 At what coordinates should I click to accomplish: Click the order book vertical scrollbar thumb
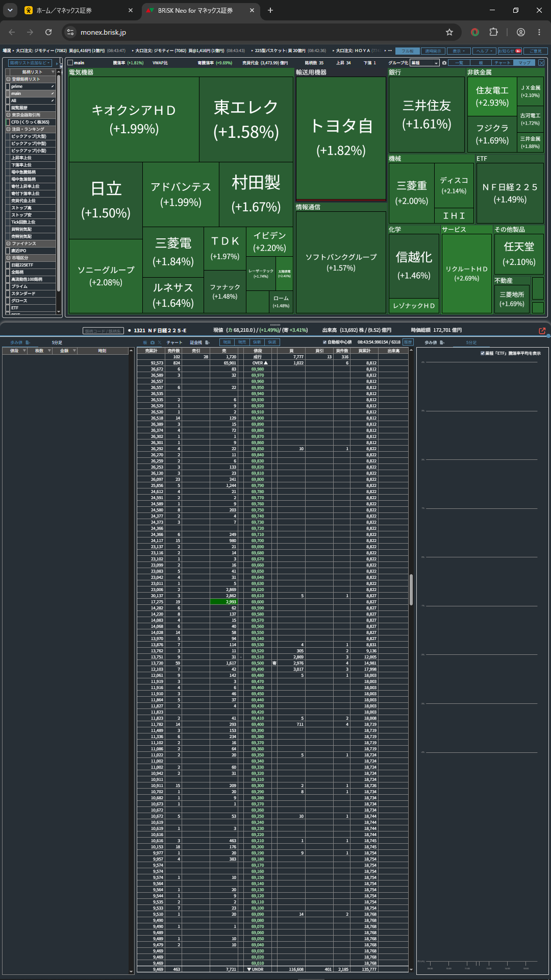pyautogui.click(x=411, y=590)
